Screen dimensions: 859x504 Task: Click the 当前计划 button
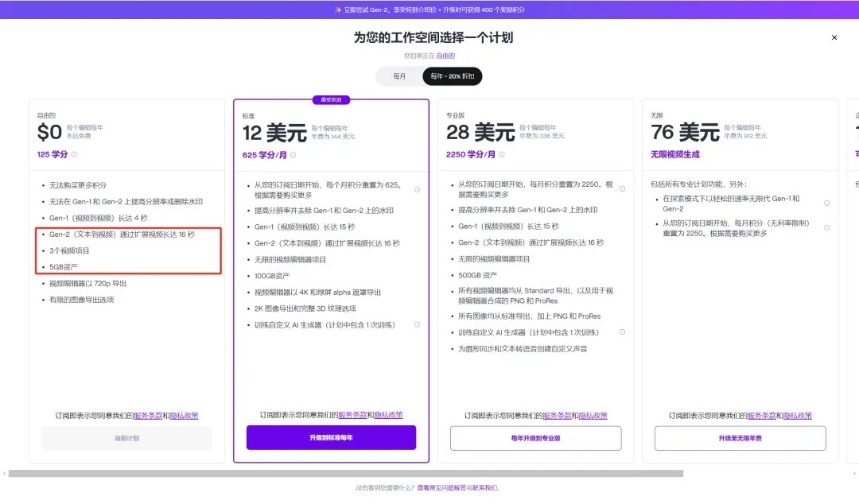coord(126,438)
